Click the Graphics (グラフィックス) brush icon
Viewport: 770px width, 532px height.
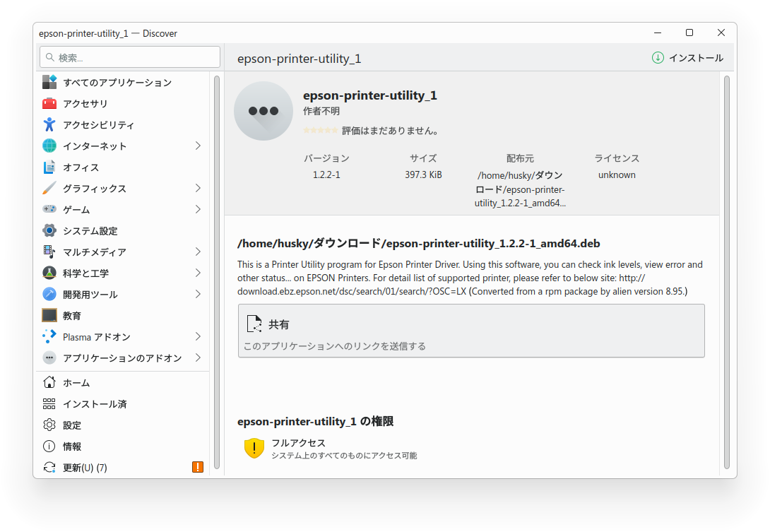49,188
